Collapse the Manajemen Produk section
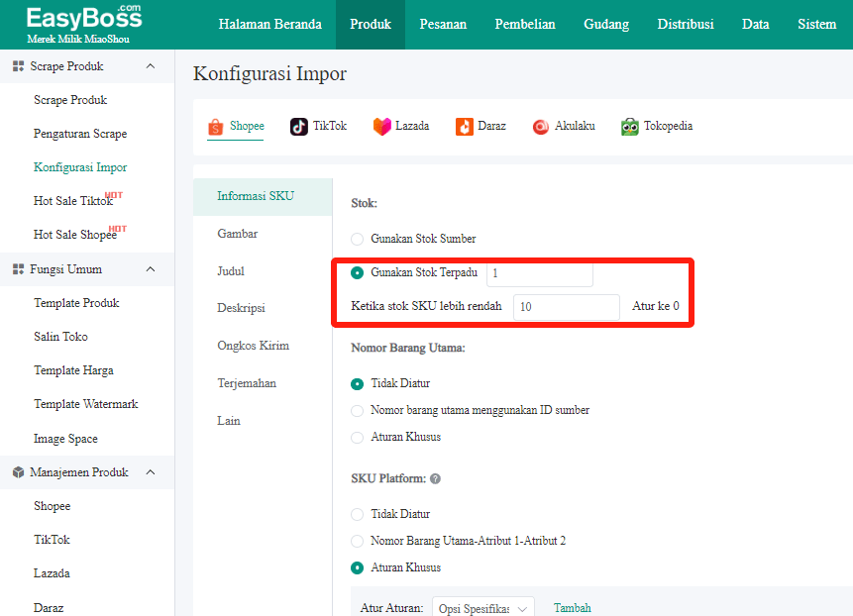Viewport: 853px width, 616px height. pyautogui.click(x=151, y=472)
